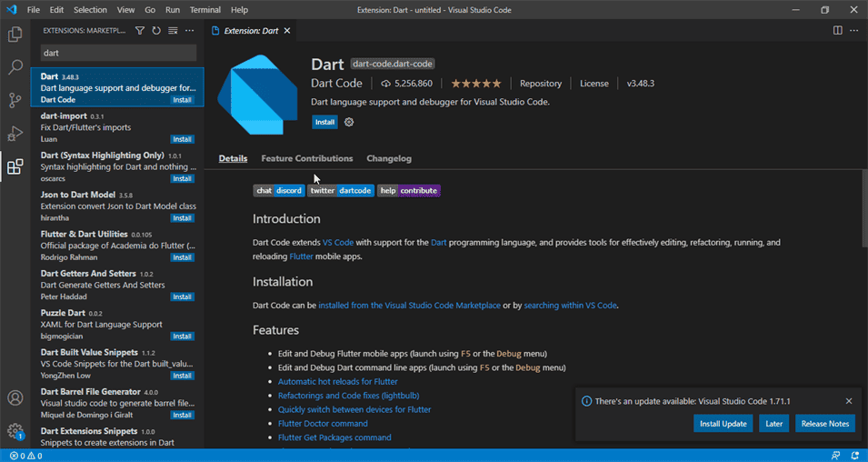
Task: Click the Dart Code publisher name
Action: pos(336,84)
